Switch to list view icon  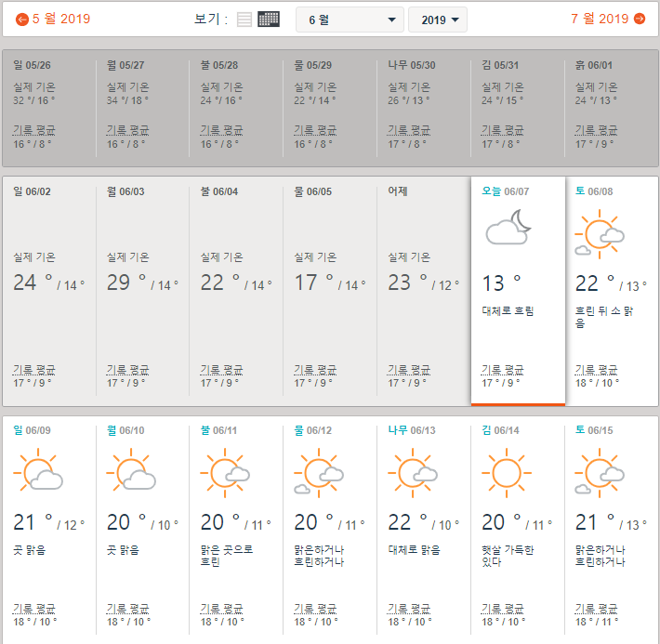click(244, 20)
